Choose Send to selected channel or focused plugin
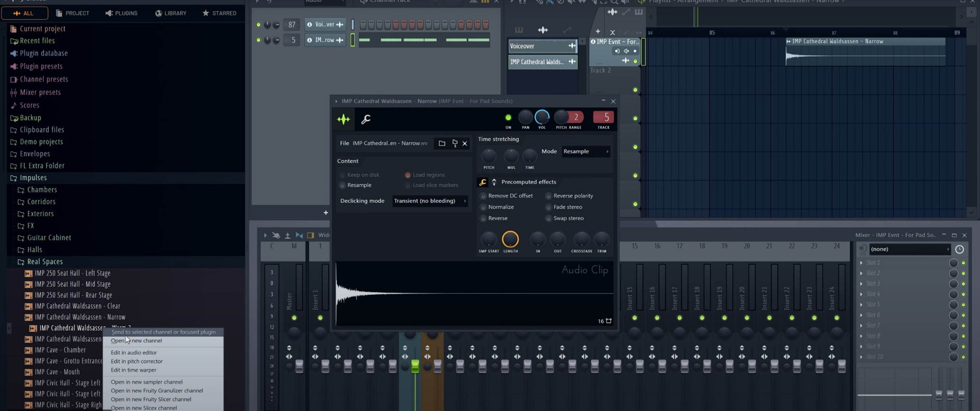This screenshot has height=411, width=980. pos(163,332)
